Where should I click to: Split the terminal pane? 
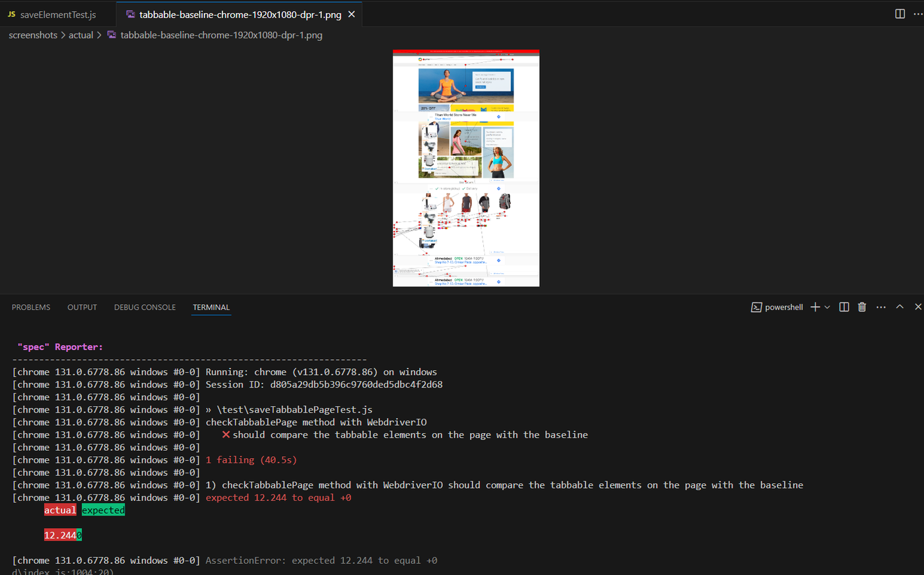(844, 307)
